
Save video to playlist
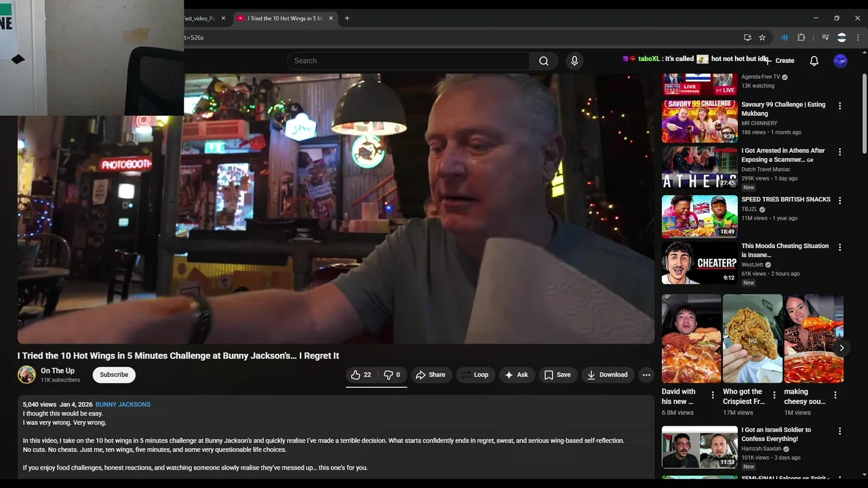pyautogui.click(x=557, y=375)
